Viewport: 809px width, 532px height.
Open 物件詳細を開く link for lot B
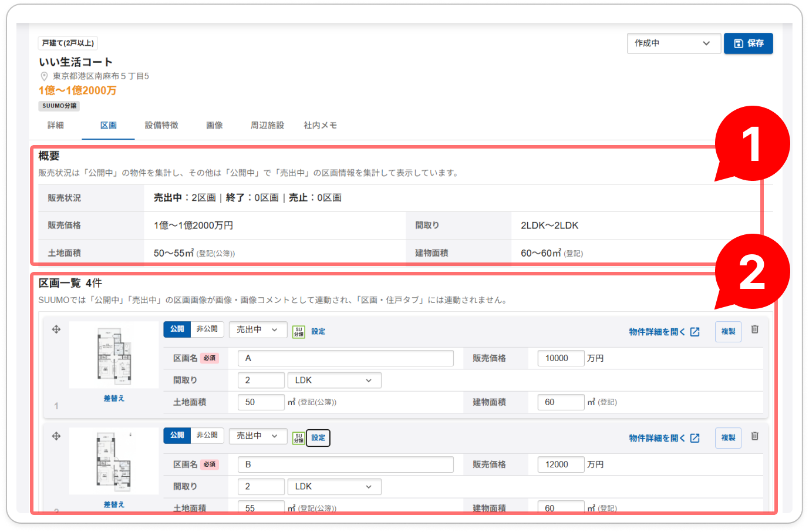664,439
